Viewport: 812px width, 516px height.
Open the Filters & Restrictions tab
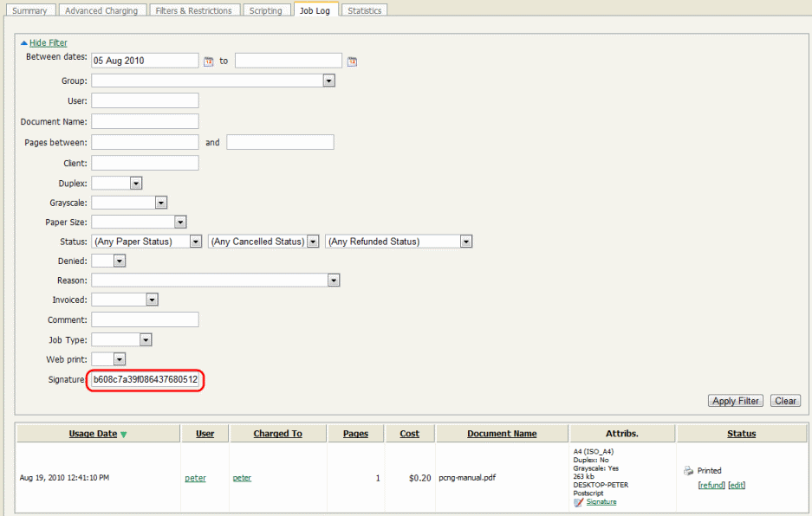(193, 10)
